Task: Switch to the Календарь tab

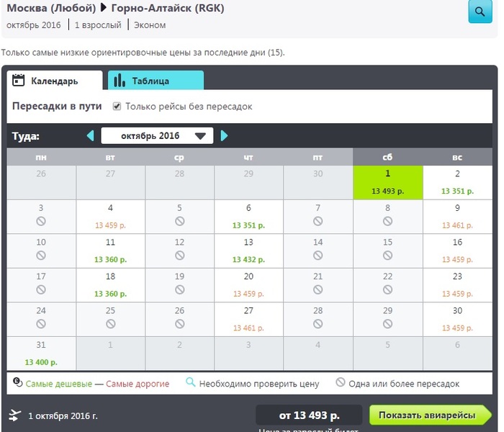Action: tap(54, 81)
